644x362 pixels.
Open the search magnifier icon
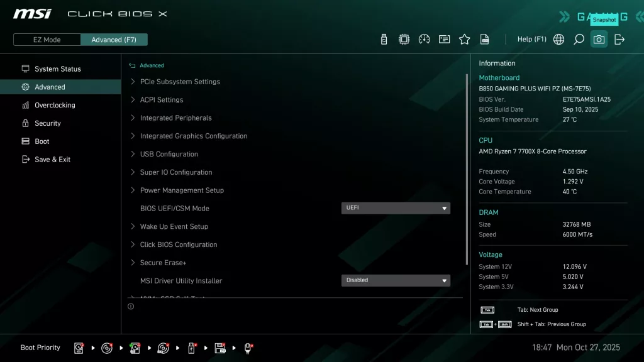pyautogui.click(x=579, y=39)
